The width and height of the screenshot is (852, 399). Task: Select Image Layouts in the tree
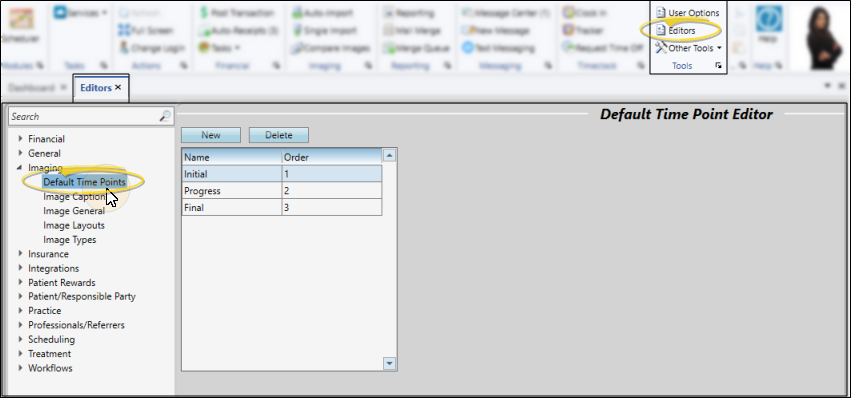(74, 225)
